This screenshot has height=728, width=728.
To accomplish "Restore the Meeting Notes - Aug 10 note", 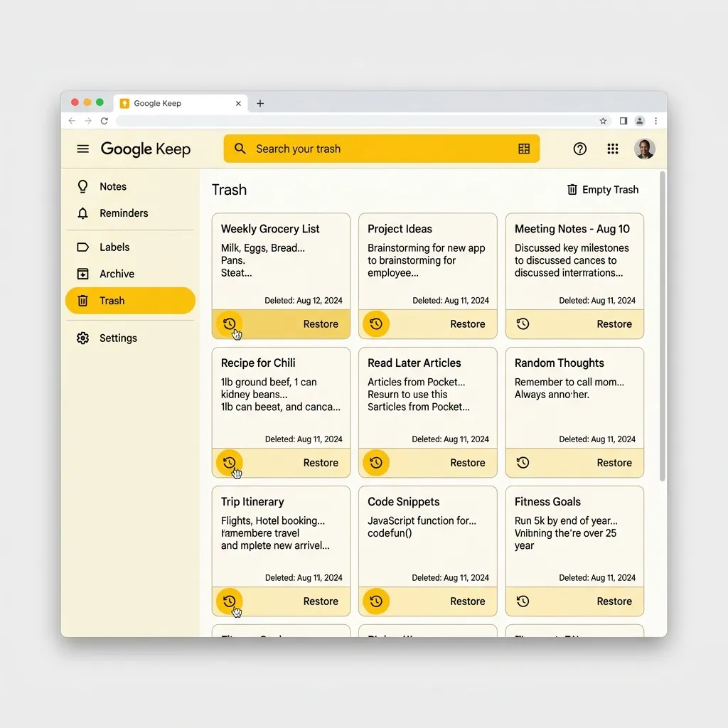I will 614,324.
